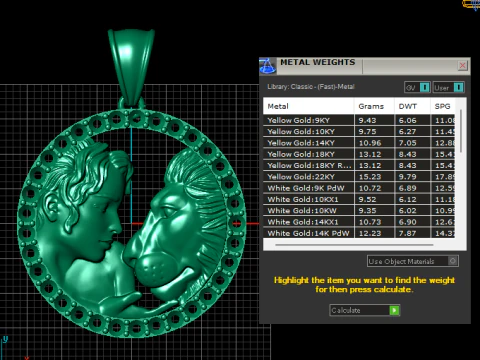The height and width of the screenshot is (360, 480).
Task: Click the 7.05 DWT value
Action: pos(408,143)
